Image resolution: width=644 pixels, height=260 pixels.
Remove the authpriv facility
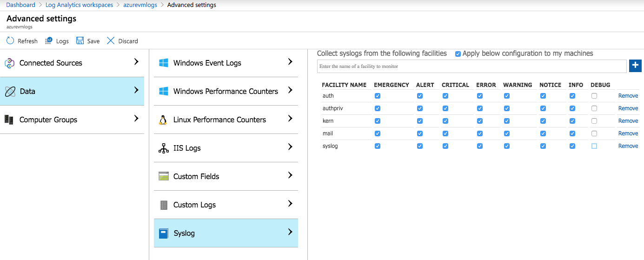(628, 108)
